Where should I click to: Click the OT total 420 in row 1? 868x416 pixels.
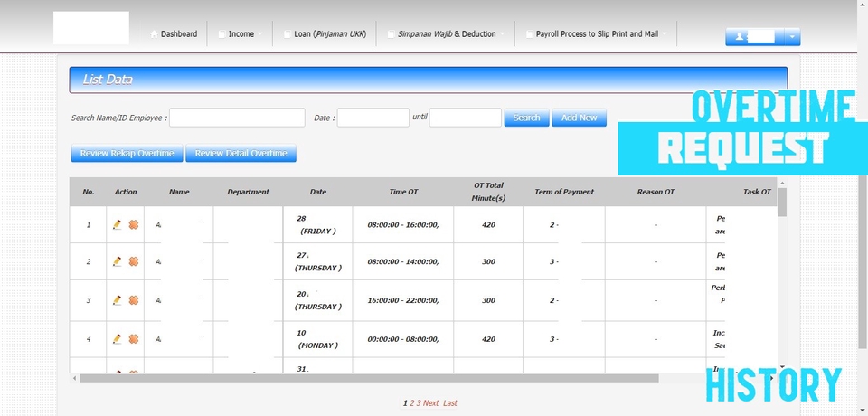(488, 225)
